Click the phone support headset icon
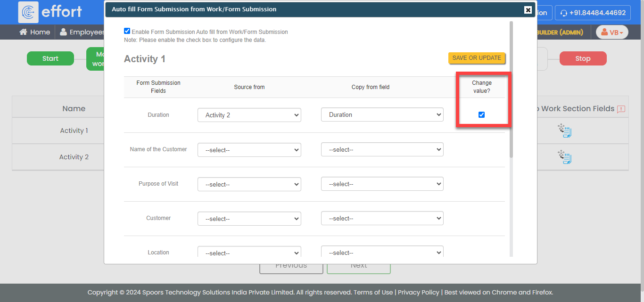Viewport: 644px width, 302px height. pyautogui.click(x=563, y=13)
